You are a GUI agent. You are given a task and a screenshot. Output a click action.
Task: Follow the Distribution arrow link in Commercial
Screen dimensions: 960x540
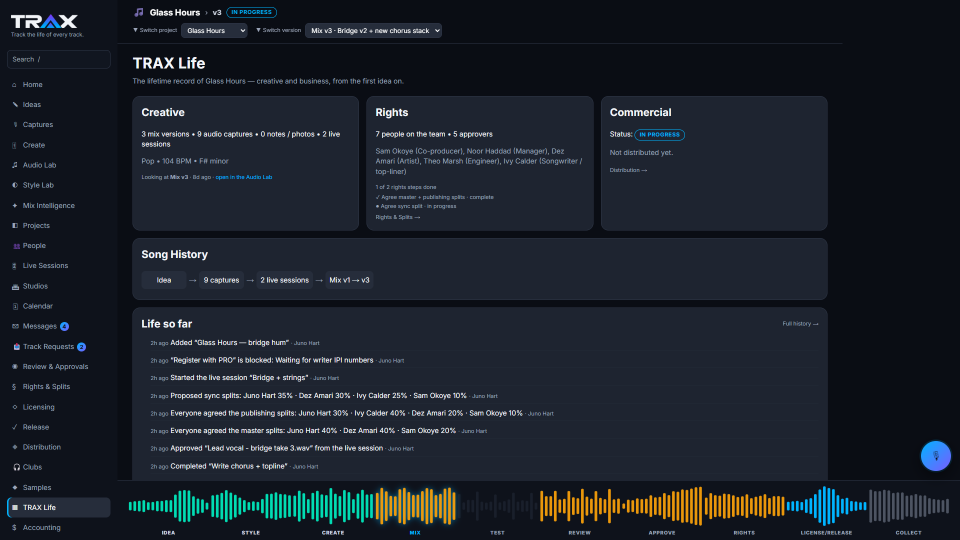pos(628,170)
